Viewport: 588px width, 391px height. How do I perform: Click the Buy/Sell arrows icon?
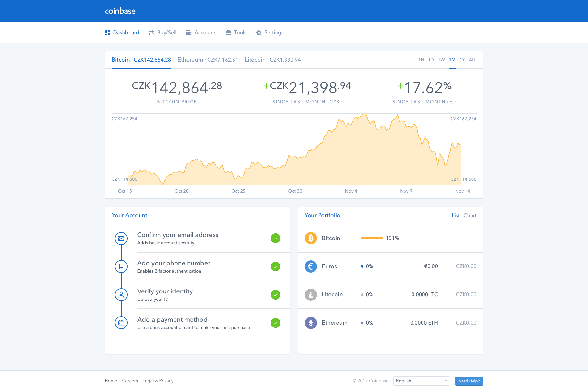click(151, 33)
